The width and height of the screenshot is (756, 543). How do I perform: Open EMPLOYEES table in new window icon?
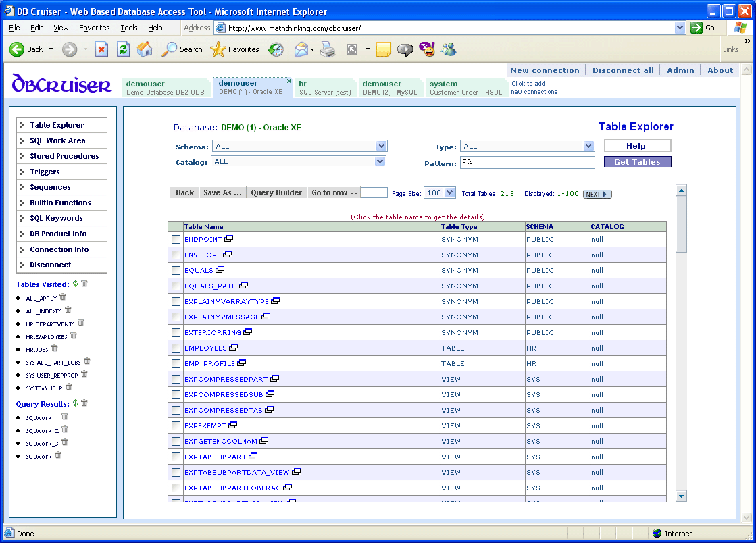pos(234,348)
